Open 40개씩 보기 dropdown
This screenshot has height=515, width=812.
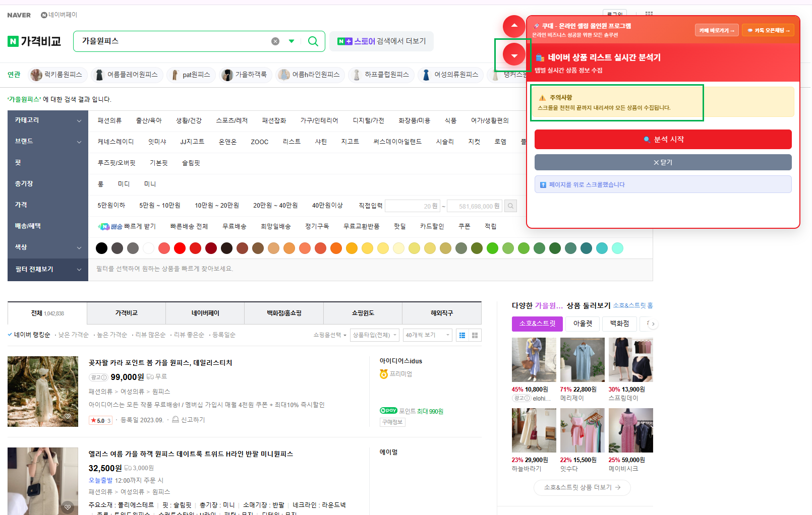click(428, 335)
